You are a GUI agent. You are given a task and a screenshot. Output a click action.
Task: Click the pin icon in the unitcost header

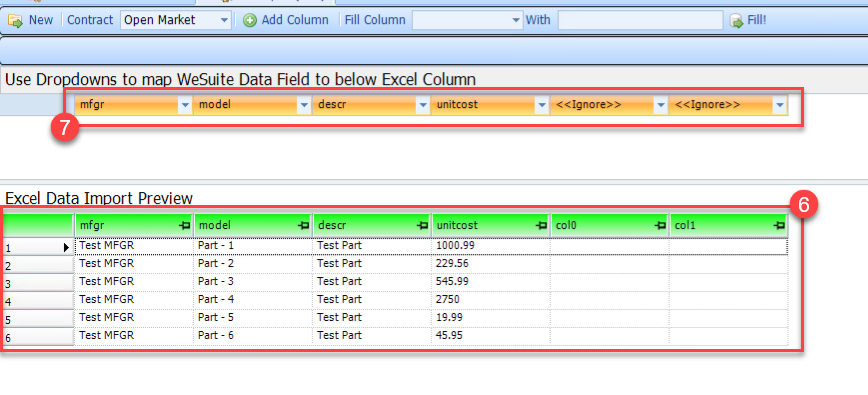[x=541, y=225]
